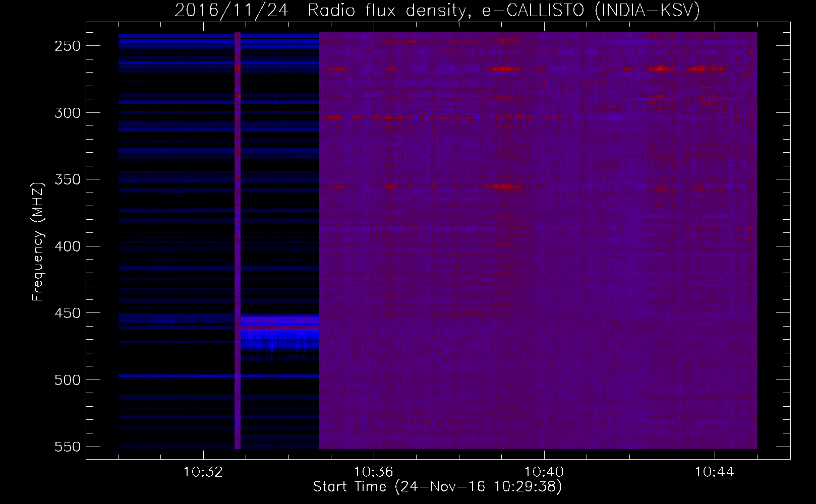
Task: Click the "Frequency (MHZ)" axis label
Action: pyautogui.click(x=38, y=241)
